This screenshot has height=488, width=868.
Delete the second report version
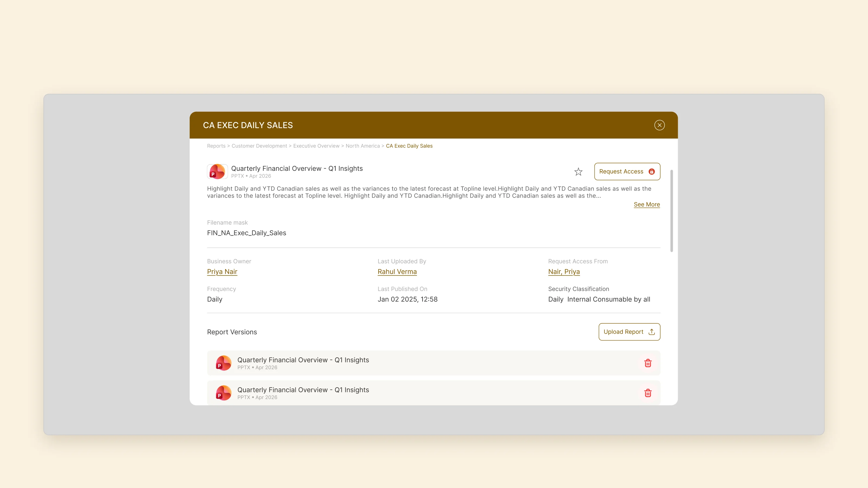click(x=648, y=393)
